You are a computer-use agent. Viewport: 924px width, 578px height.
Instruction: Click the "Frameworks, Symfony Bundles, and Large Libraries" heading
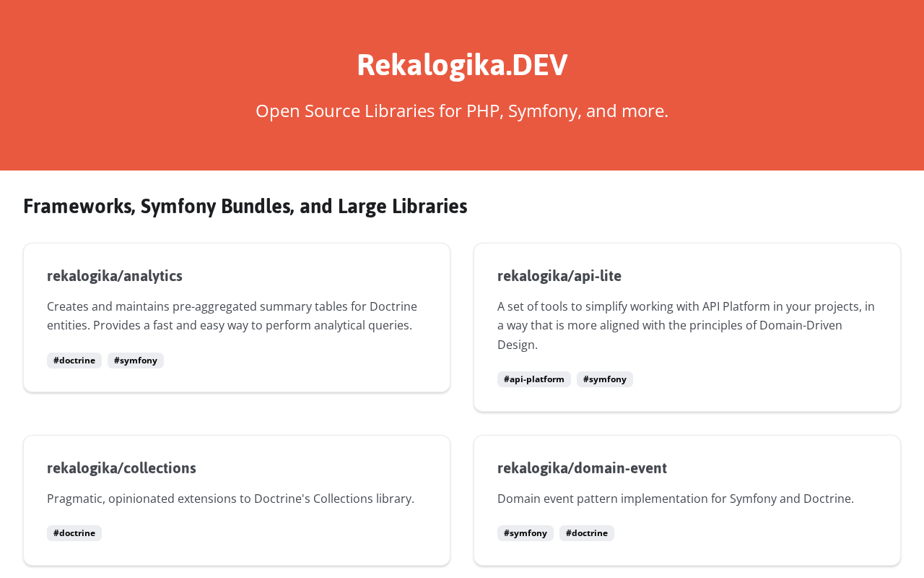[x=245, y=207]
